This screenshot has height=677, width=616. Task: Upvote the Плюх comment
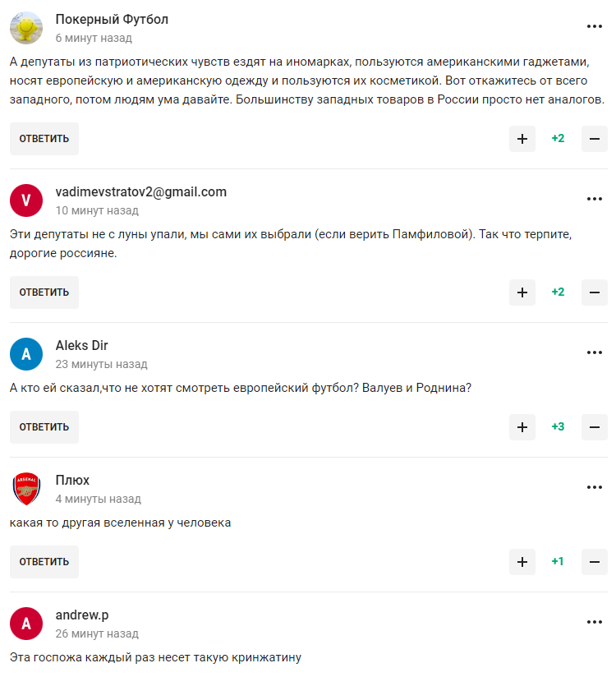(522, 562)
